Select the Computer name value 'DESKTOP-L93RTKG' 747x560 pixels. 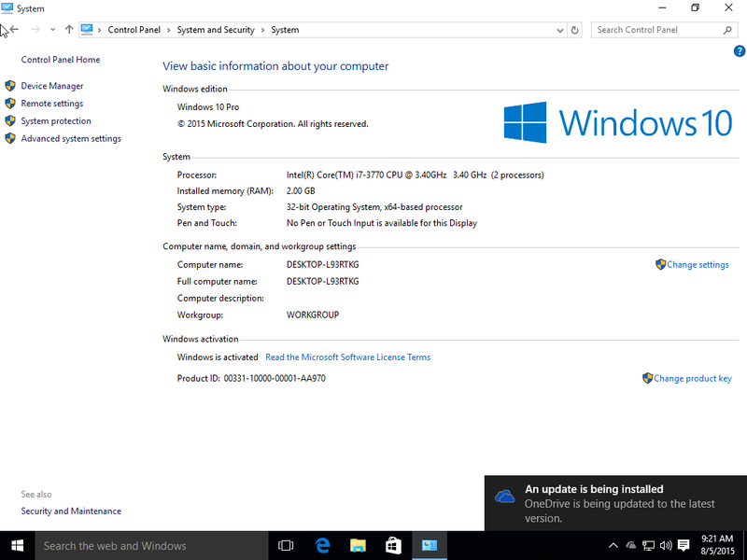pos(322,265)
